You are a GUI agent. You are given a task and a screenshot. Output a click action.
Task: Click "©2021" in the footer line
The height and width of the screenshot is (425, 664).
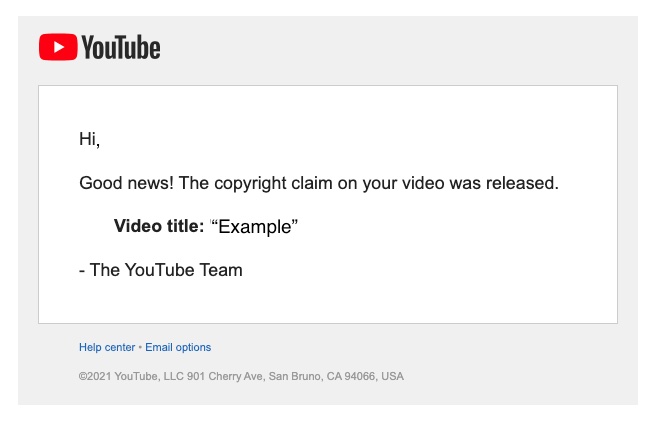pos(95,376)
